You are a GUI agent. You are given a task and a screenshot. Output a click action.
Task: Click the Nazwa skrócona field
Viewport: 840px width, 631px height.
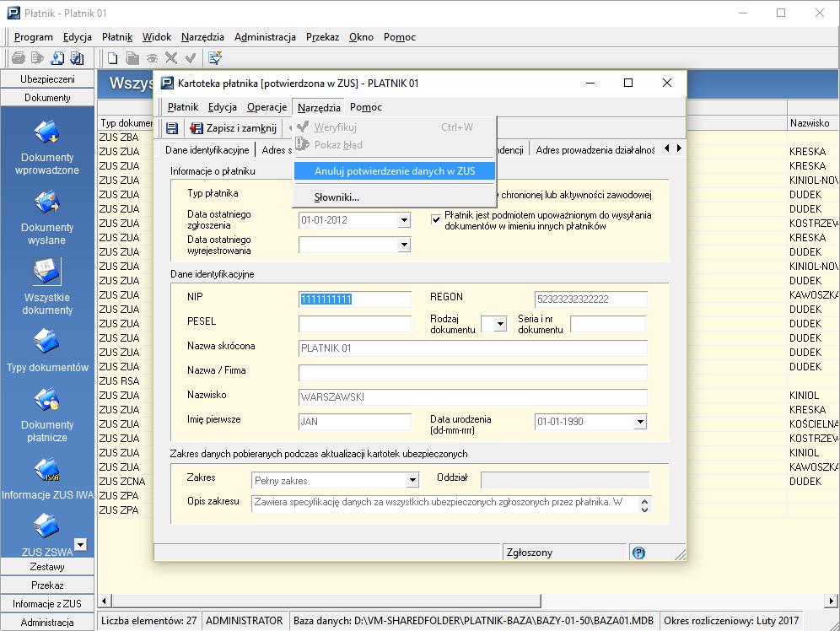(472, 348)
